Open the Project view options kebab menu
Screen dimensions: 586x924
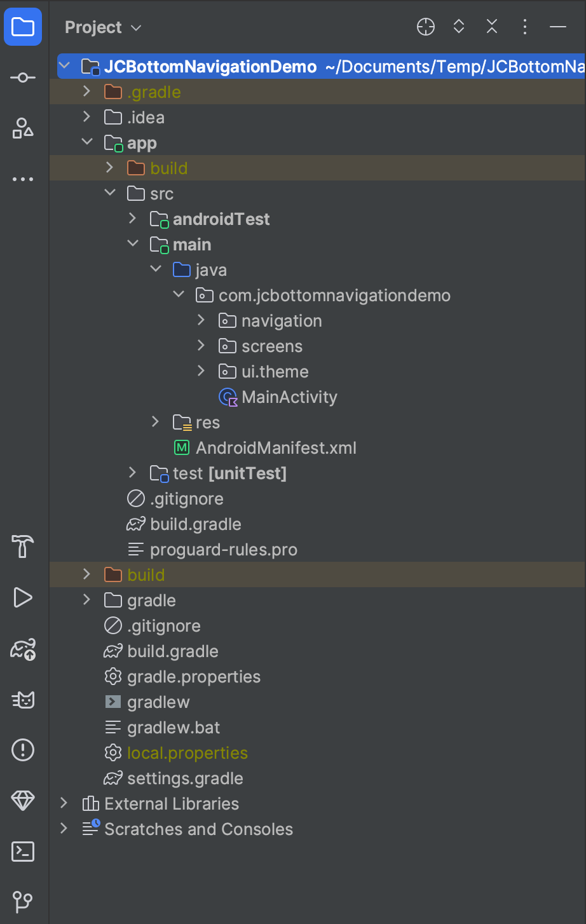click(524, 27)
